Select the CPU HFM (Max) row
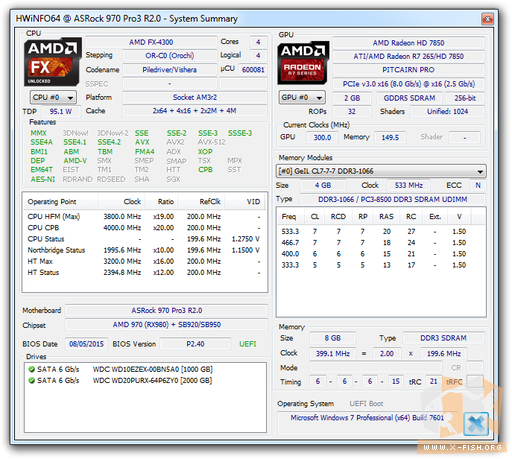Viewport: 512px width, 459px height. pos(144,217)
